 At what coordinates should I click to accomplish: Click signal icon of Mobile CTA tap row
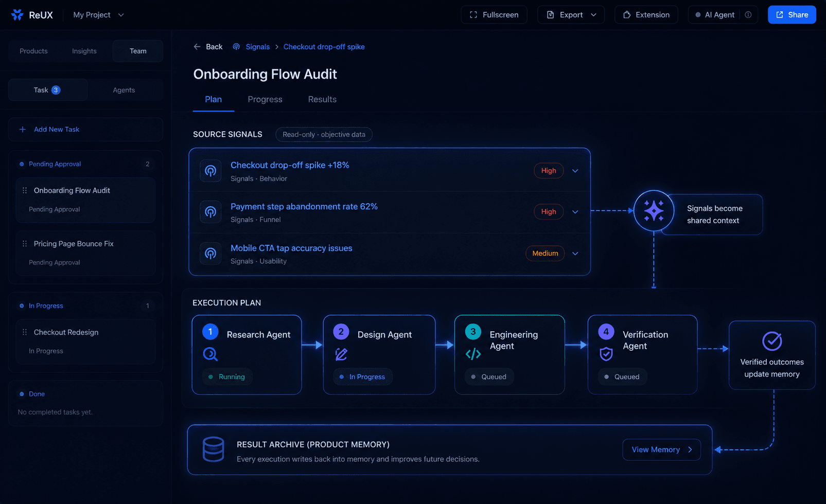(x=210, y=254)
